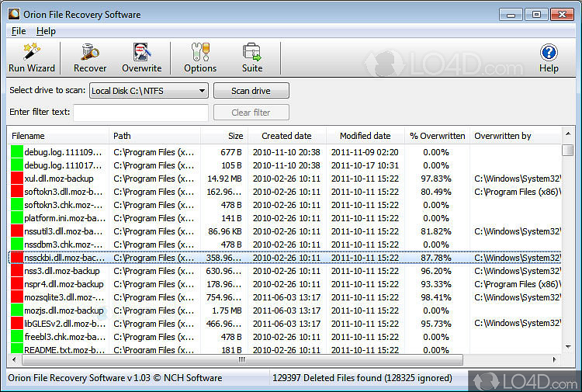Sort by Modified date column header
This screenshot has height=392, width=582.
365,136
